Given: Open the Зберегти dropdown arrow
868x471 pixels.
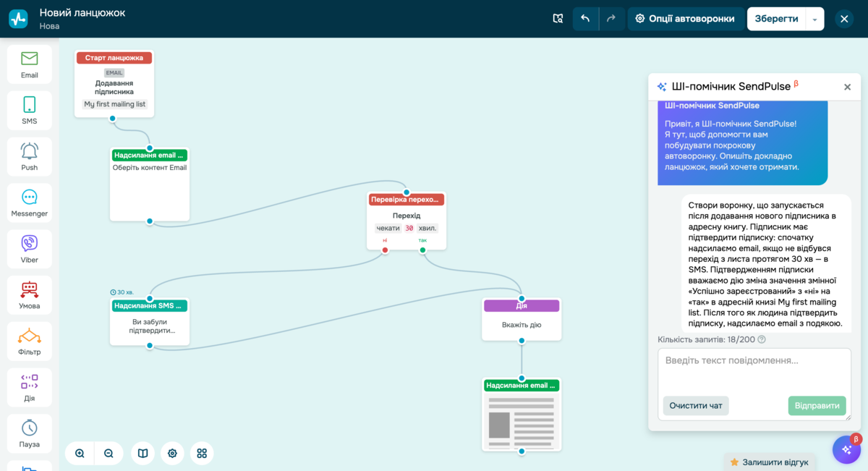Looking at the screenshot, I should pos(814,19).
